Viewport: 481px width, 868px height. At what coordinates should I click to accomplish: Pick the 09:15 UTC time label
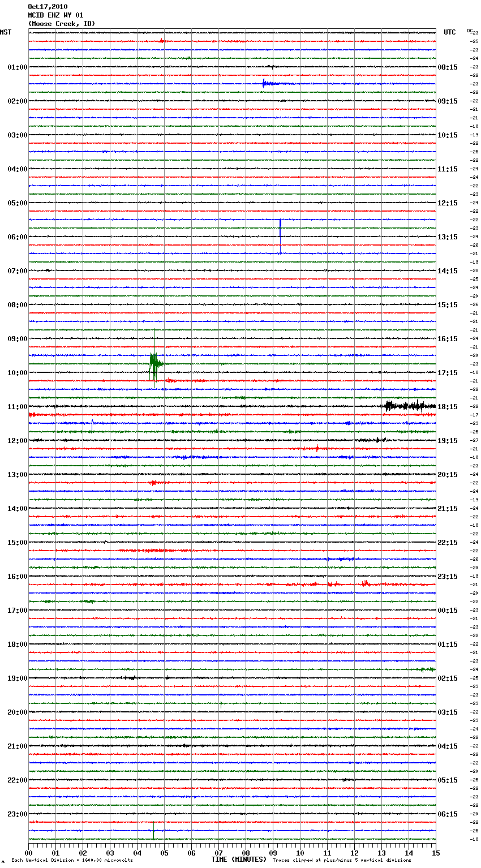coord(448,101)
